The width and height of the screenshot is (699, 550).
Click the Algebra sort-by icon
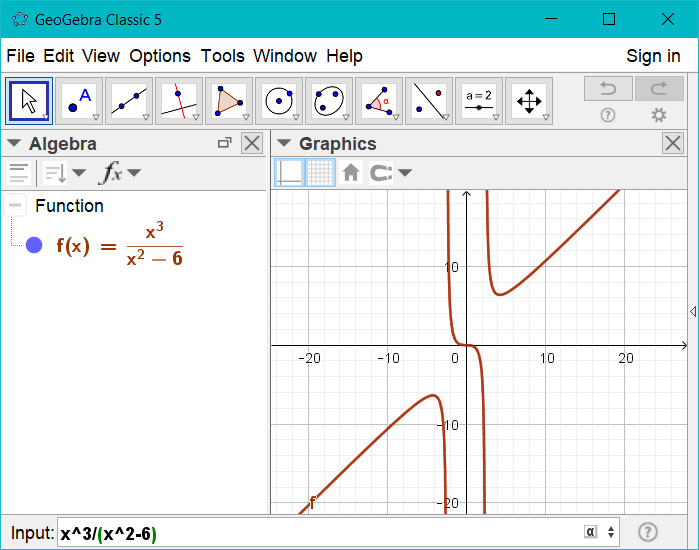point(55,173)
